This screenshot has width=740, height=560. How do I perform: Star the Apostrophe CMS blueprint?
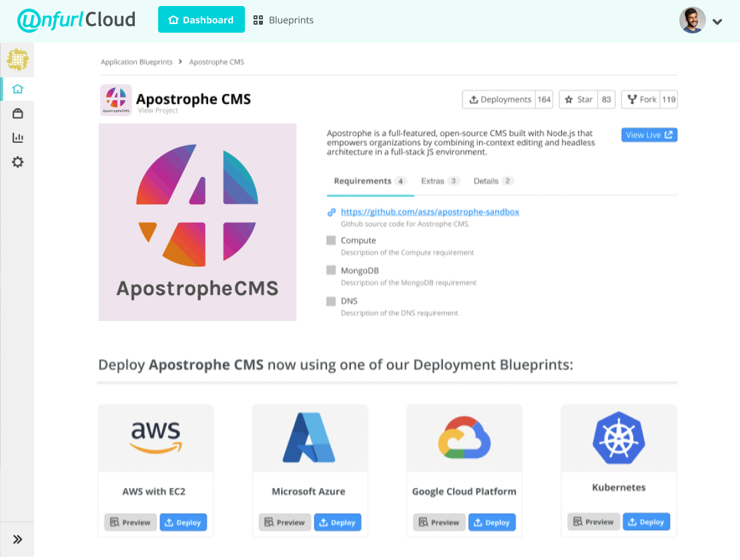[579, 99]
